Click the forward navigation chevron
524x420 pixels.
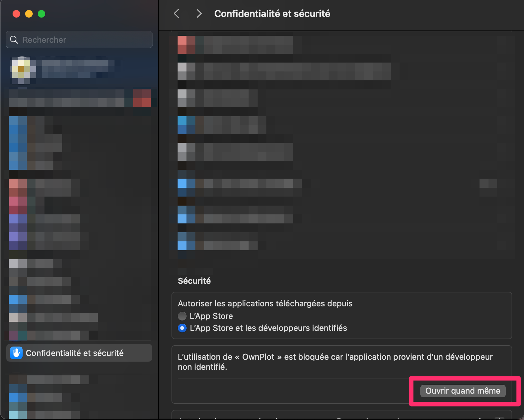tap(199, 13)
